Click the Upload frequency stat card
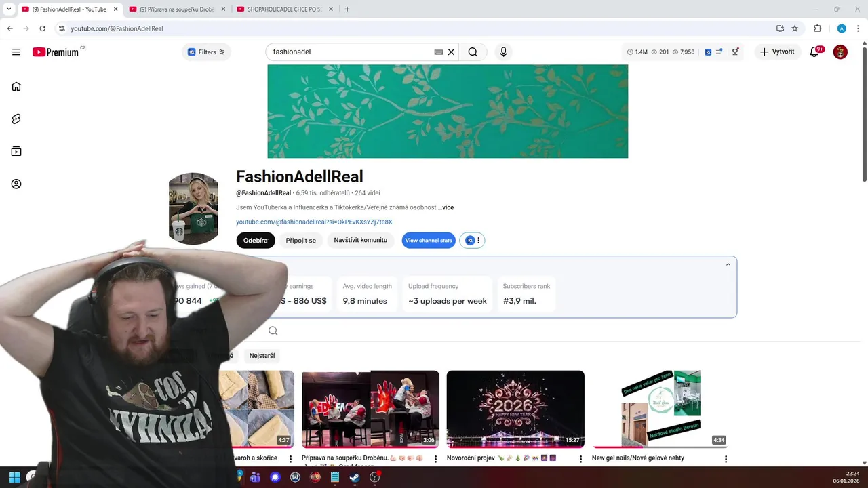 tap(448, 294)
